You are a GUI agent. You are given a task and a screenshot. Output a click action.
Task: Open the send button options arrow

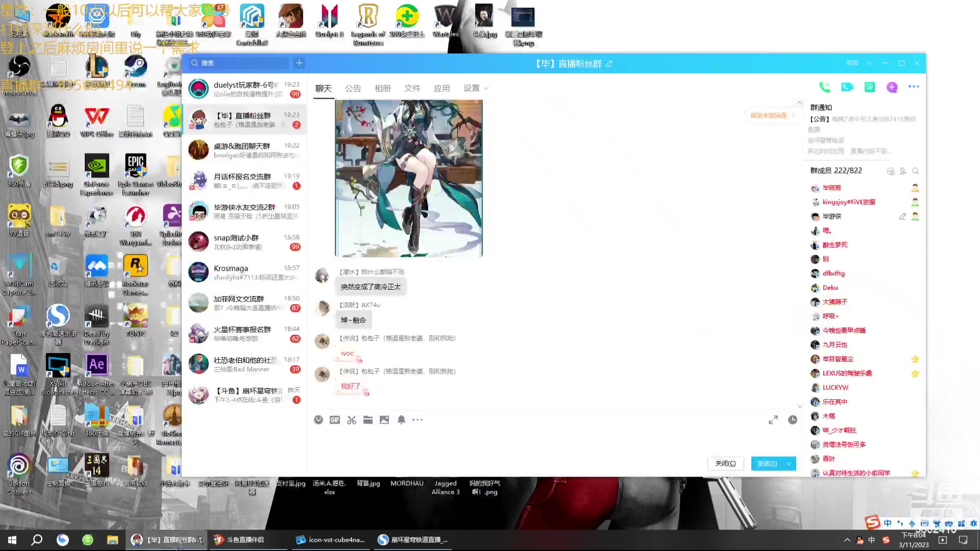coord(789,463)
